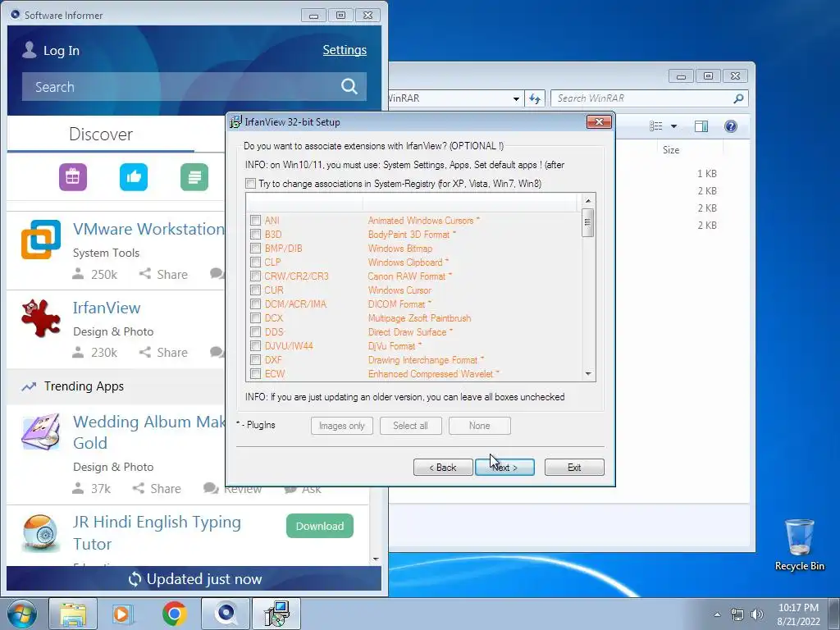Open the IrfanView app entry link
Screen dimensions: 840x630
(107, 308)
